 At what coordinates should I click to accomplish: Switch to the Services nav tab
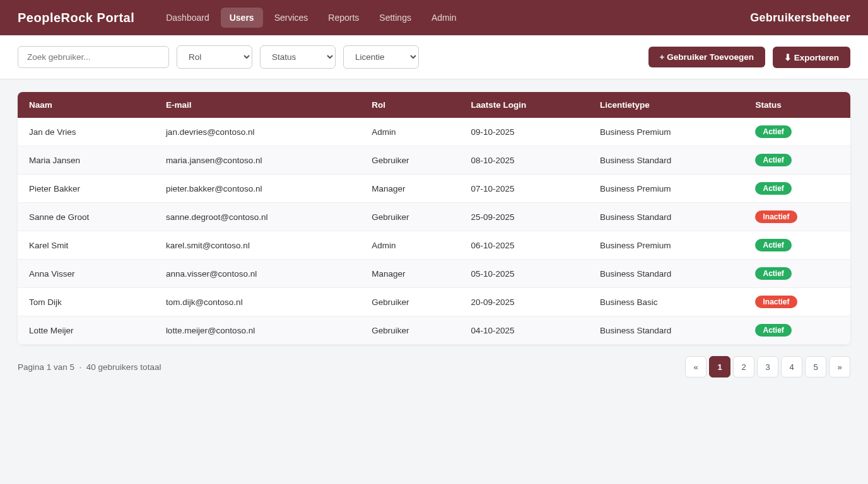(x=291, y=18)
